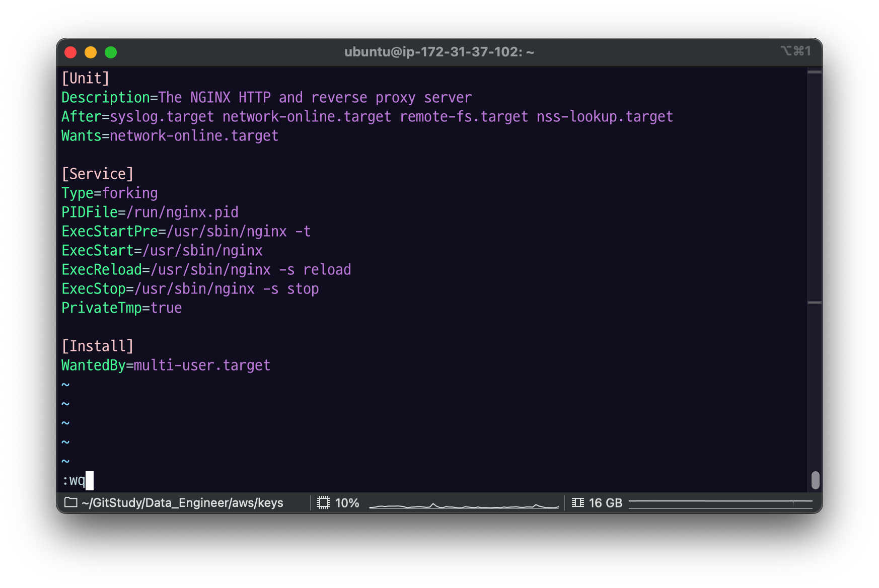
Task: Click the memory usage progress bar
Action: tap(720, 502)
